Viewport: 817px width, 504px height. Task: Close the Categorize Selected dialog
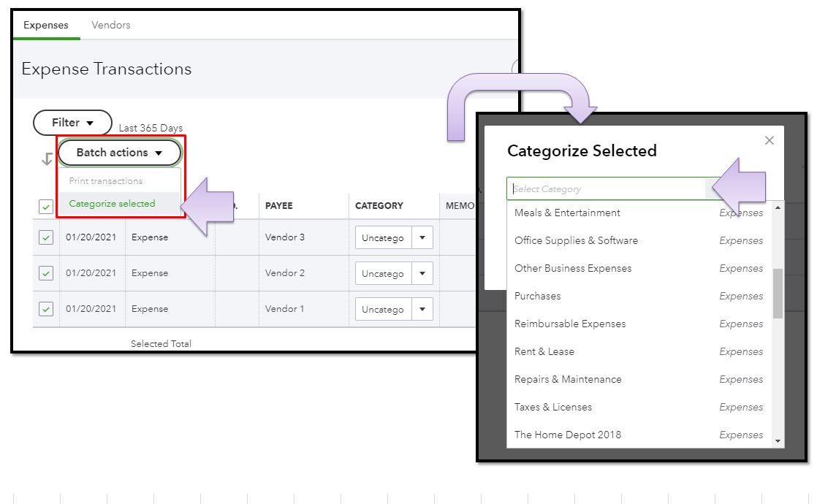coord(769,140)
